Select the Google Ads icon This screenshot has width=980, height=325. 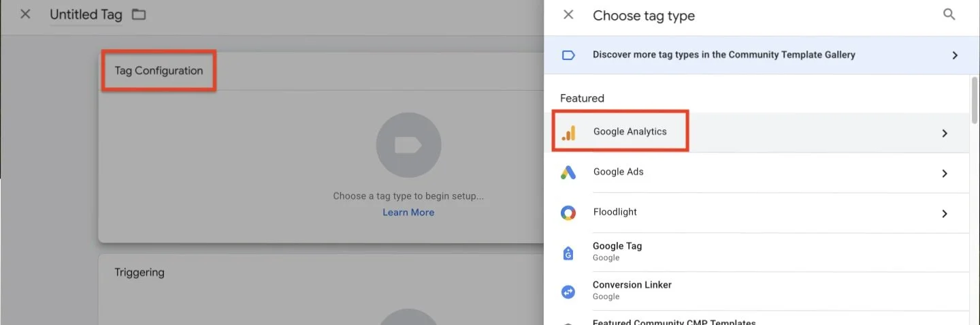[x=568, y=172]
